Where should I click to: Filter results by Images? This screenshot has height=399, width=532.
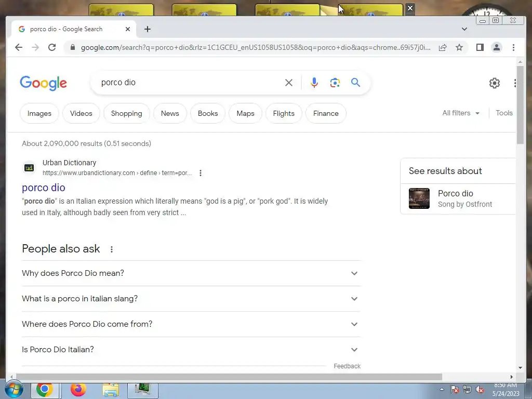[39, 113]
